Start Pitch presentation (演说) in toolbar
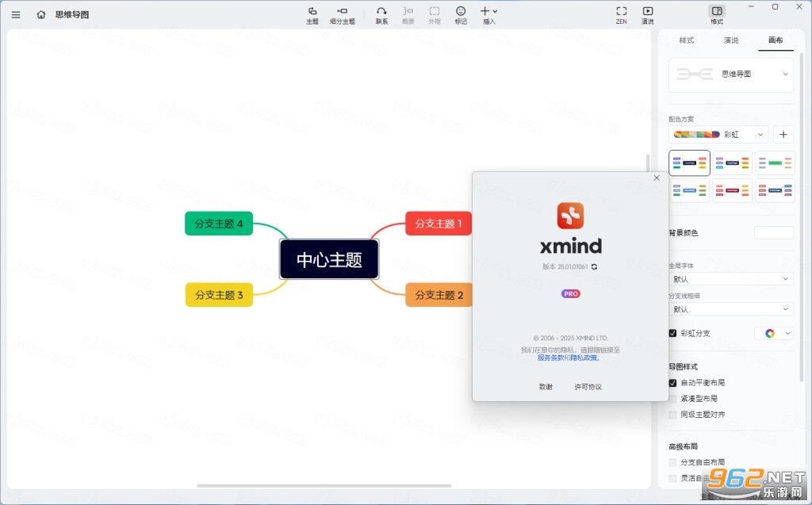The height and width of the screenshot is (505, 812). pyautogui.click(x=648, y=16)
